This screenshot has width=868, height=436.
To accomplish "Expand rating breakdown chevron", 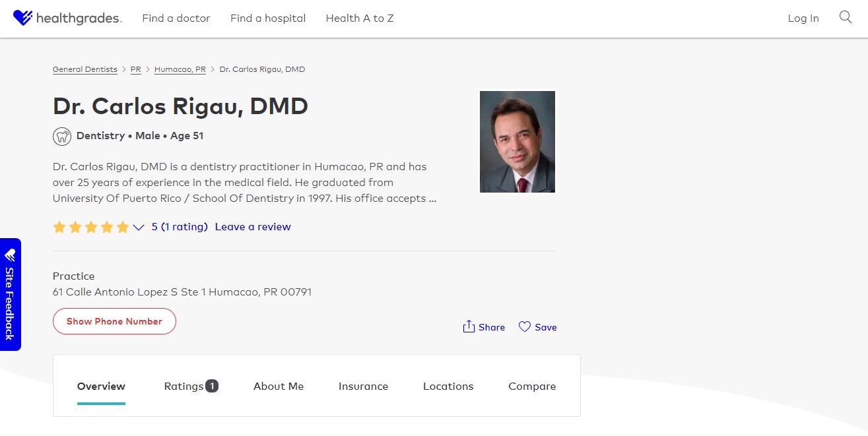I will click(139, 228).
